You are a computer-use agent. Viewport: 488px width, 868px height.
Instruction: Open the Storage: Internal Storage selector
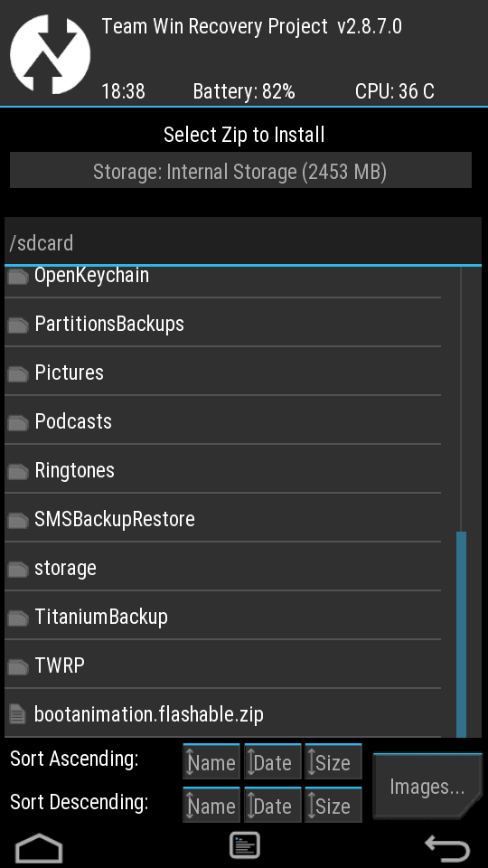(240, 171)
